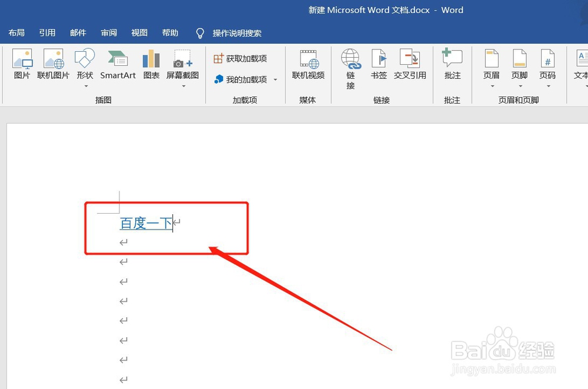Click the 屏幕截图 screenshot icon

(183, 59)
